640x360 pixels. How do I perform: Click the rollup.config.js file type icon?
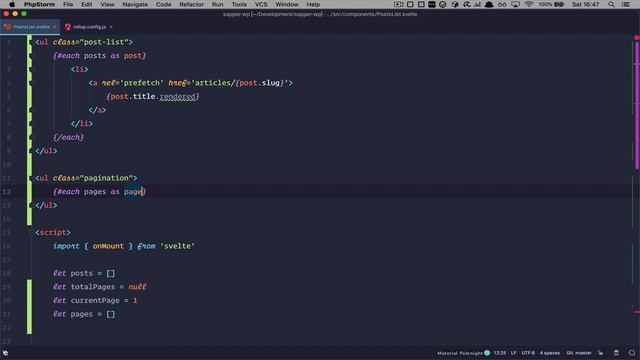(x=68, y=27)
